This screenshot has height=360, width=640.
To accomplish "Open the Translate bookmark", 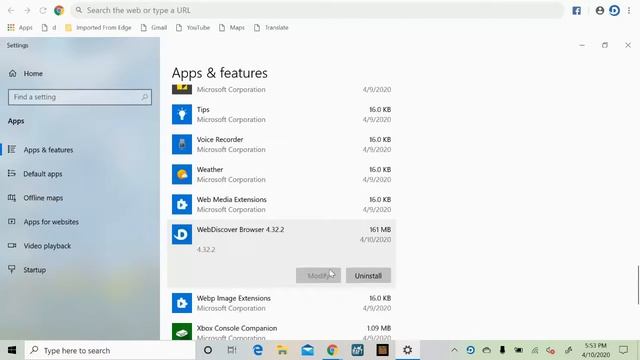I will tap(271, 27).
